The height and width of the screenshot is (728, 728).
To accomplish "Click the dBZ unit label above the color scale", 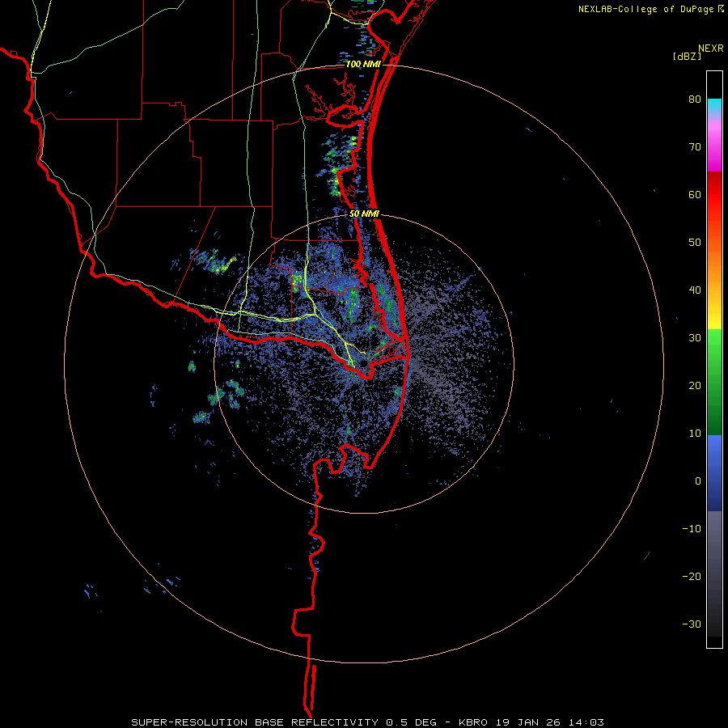I will pos(687,56).
